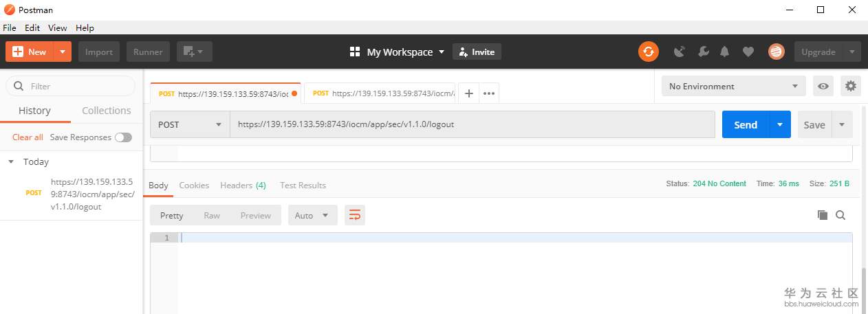Click the orange New button
This screenshot has width=868, height=314.
(x=30, y=52)
